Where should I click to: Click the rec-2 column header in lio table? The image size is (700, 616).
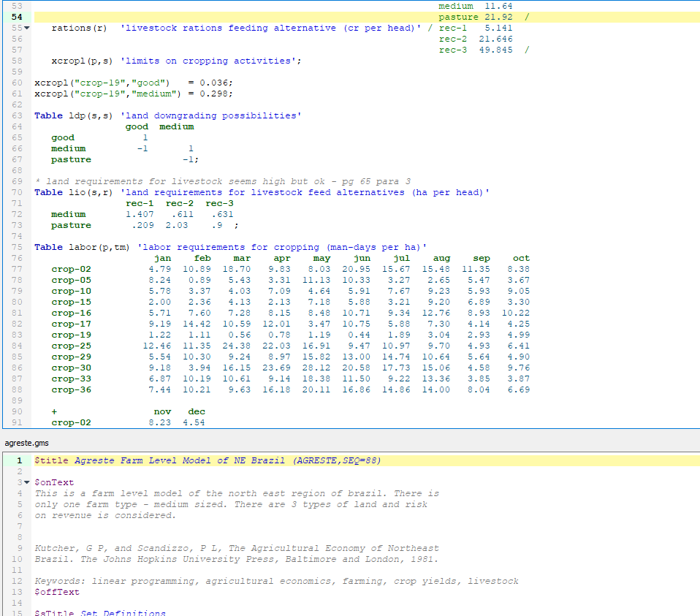(179, 203)
